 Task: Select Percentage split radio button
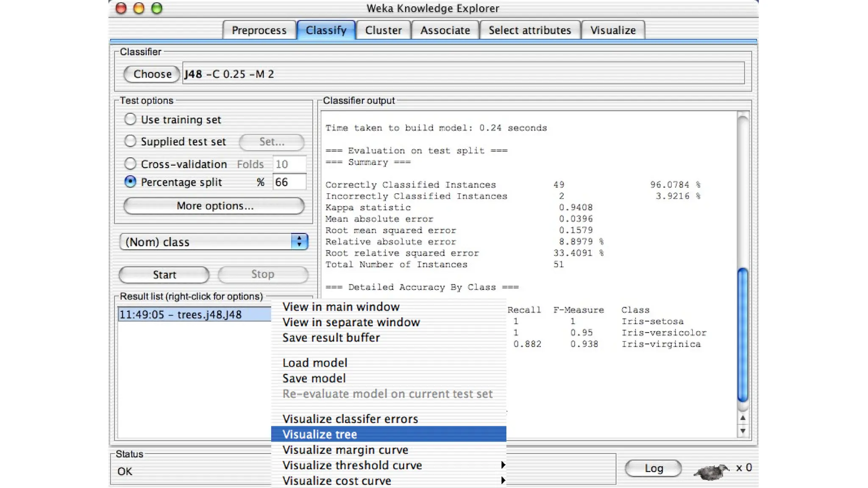130,182
